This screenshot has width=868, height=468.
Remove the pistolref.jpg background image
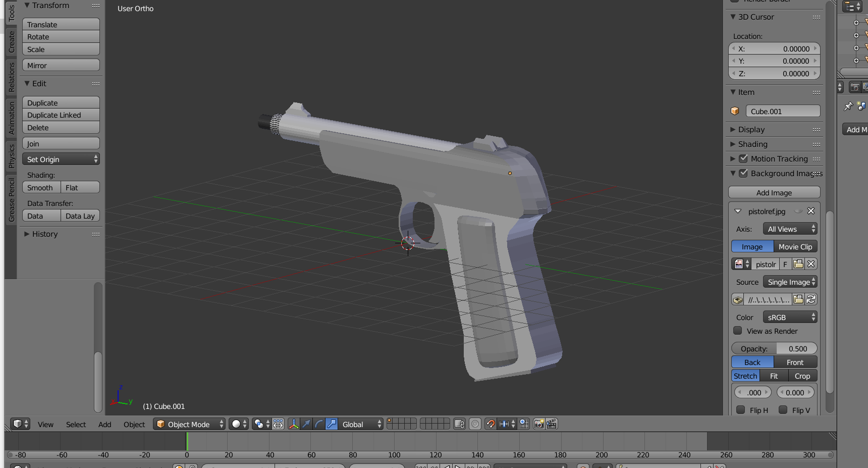pos(811,211)
